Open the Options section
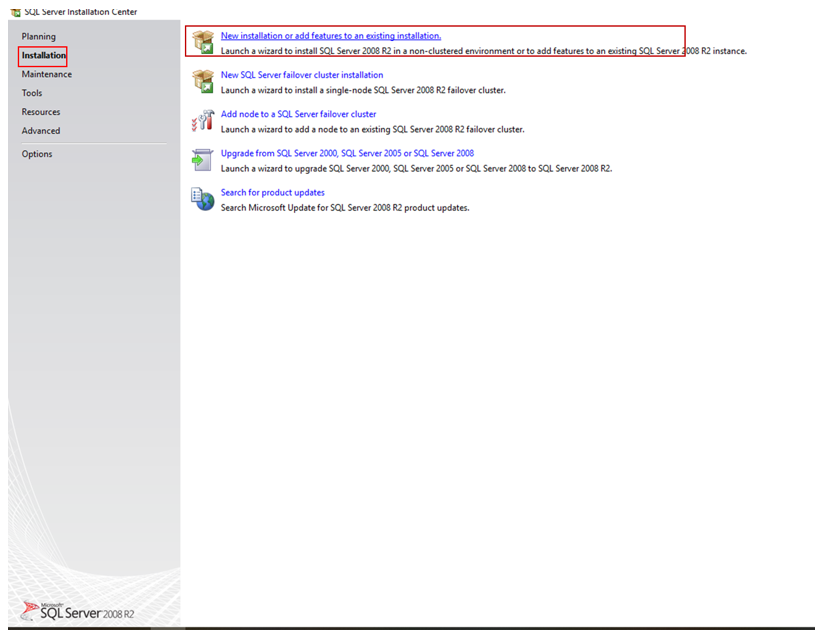 click(x=37, y=154)
